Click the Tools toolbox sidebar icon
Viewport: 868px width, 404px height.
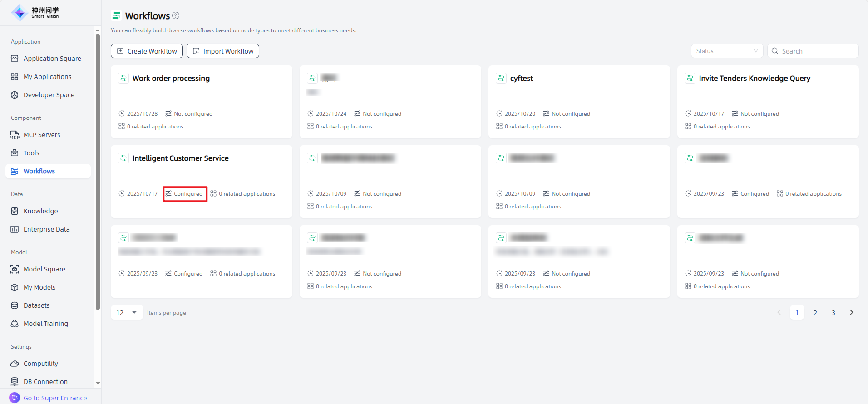tap(15, 153)
